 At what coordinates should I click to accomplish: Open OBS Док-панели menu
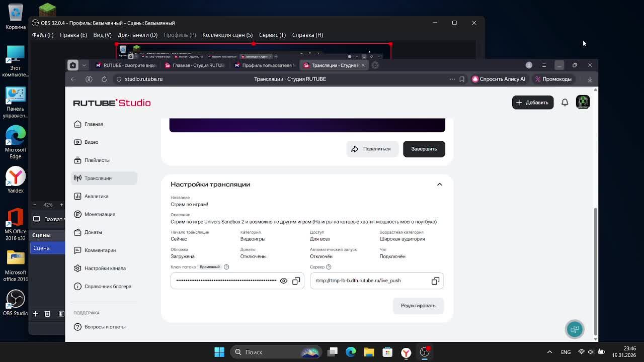tap(137, 35)
